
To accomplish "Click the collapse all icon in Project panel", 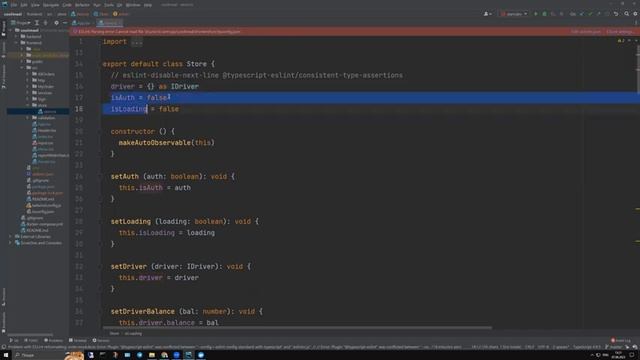I will point(45,23).
